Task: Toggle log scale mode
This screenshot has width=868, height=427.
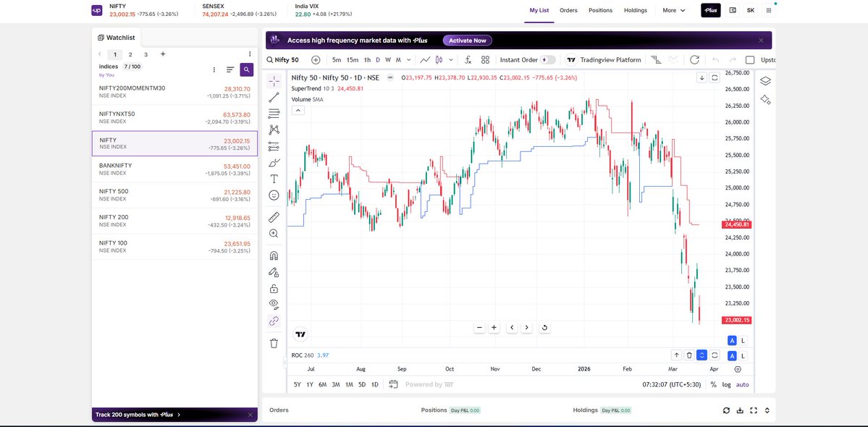Action: 726,384
